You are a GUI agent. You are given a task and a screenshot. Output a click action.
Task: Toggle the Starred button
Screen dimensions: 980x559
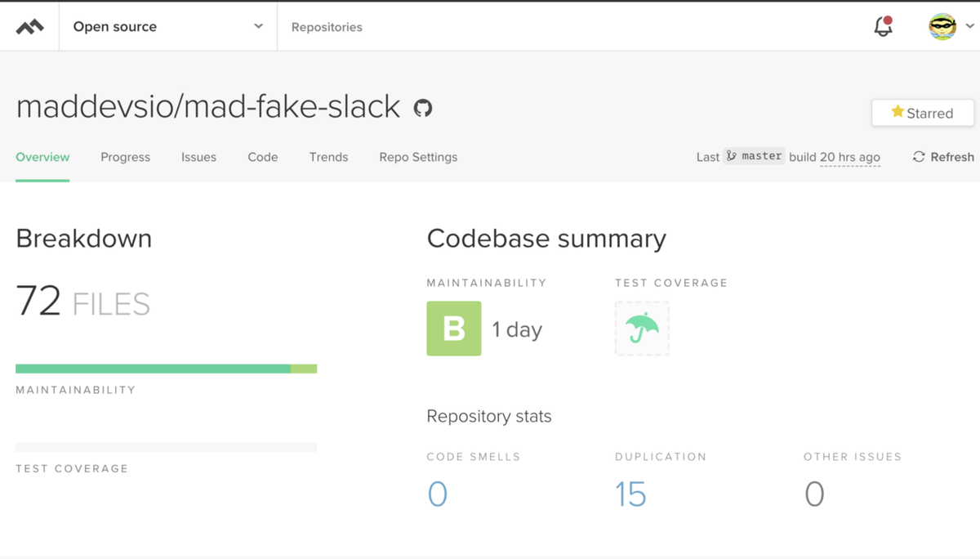(x=922, y=113)
